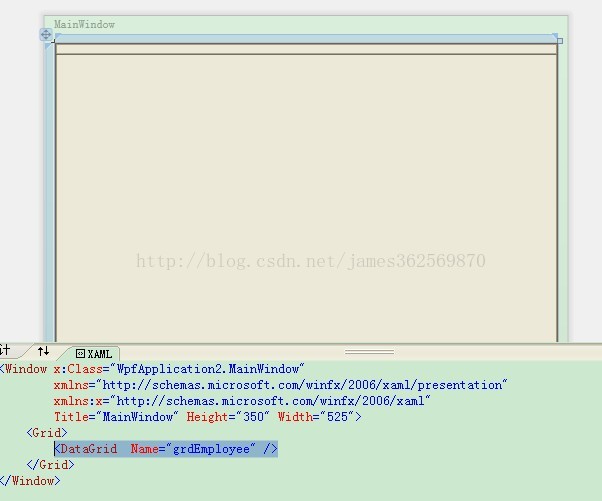Click the Width value "525"
The width and height of the screenshot is (602, 501).
coord(337,417)
